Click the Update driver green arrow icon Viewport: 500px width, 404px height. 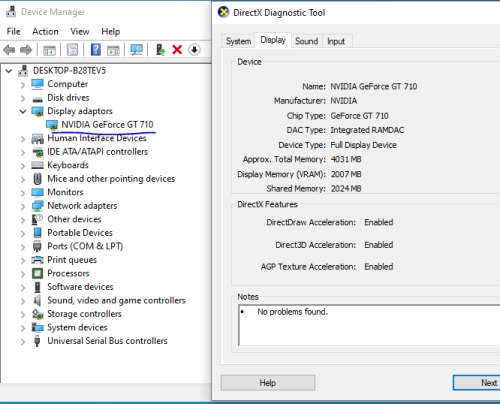point(161,50)
